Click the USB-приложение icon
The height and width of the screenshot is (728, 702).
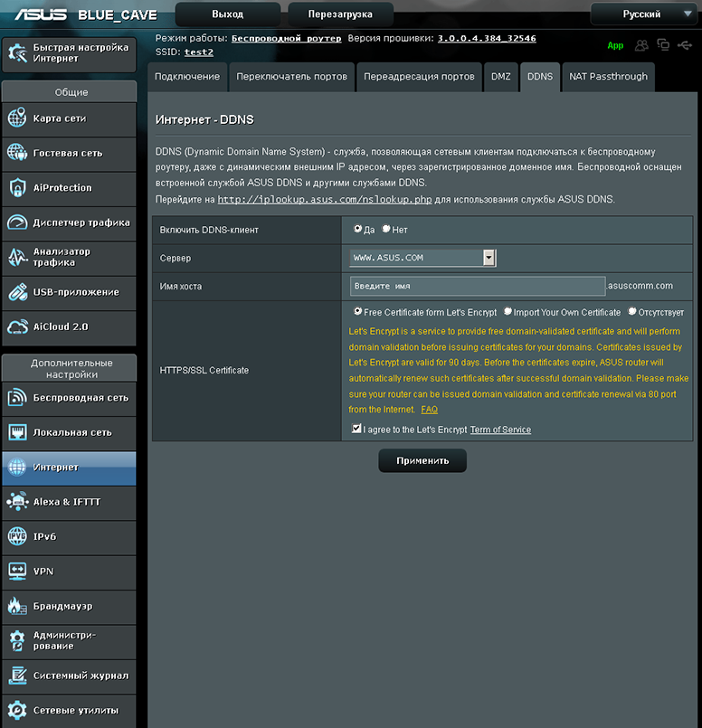tap(17, 292)
